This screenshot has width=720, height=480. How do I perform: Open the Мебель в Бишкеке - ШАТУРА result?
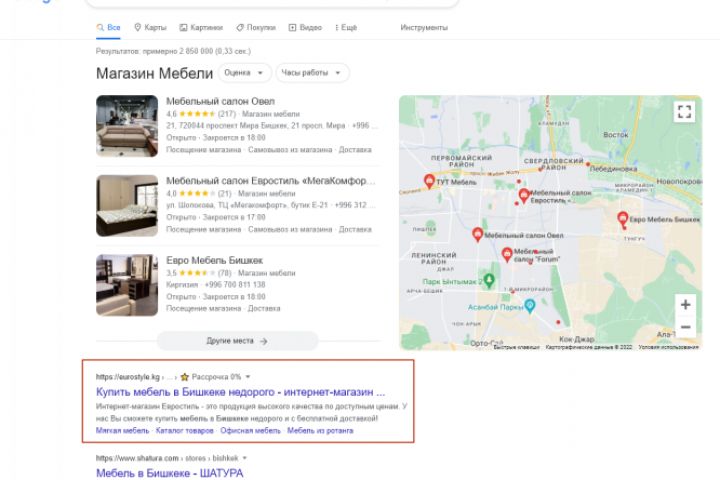click(169, 473)
